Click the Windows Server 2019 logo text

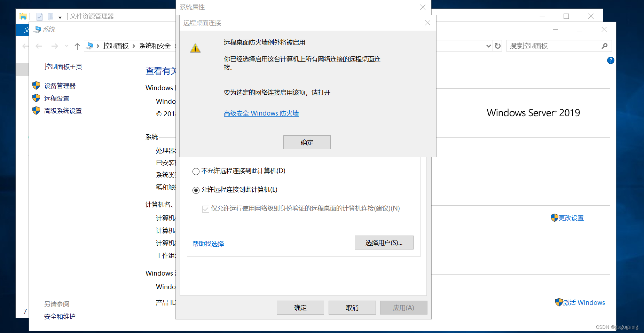click(533, 113)
